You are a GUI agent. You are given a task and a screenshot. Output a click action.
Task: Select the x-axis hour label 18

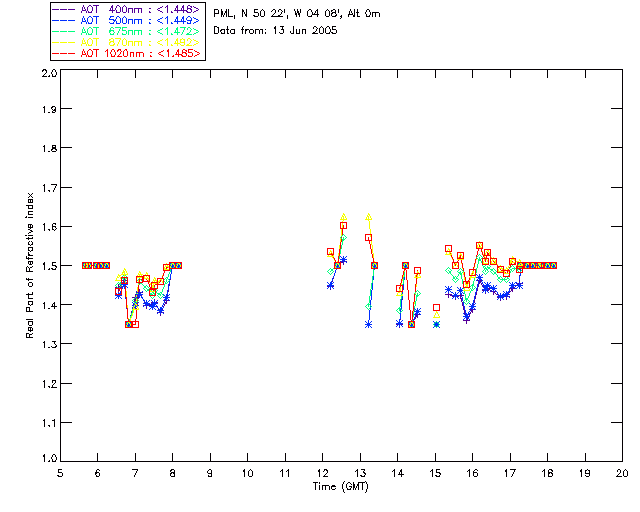click(547, 473)
